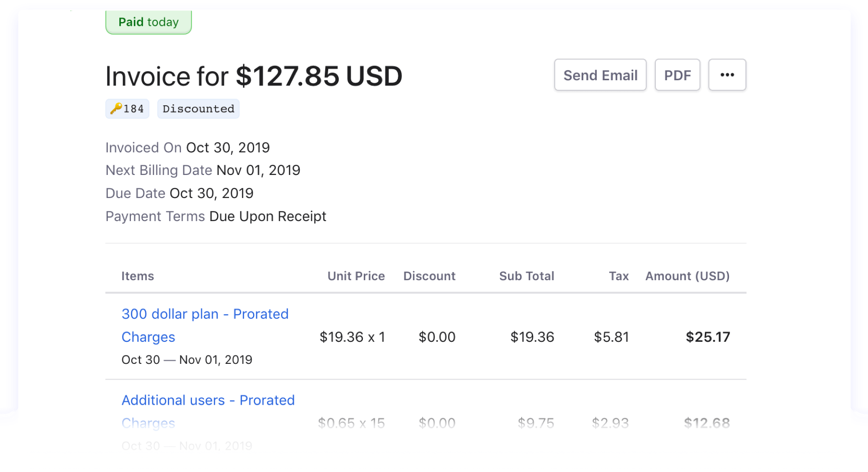
Task: Click the Invoice for $127.85 USD heading
Action: pyautogui.click(x=254, y=76)
